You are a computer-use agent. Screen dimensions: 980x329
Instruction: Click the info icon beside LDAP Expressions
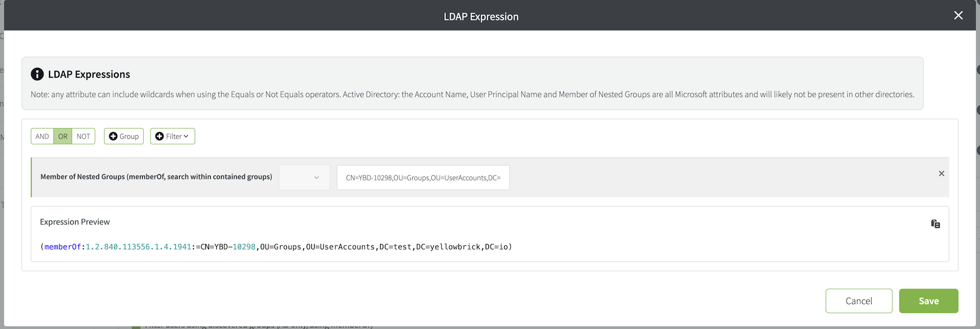point(37,74)
